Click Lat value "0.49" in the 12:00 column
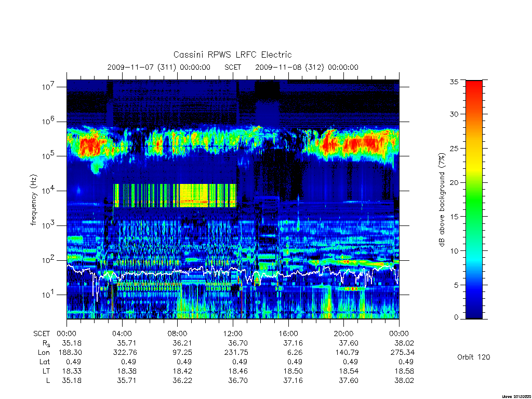The height and width of the screenshot is (399, 532). (240, 362)
